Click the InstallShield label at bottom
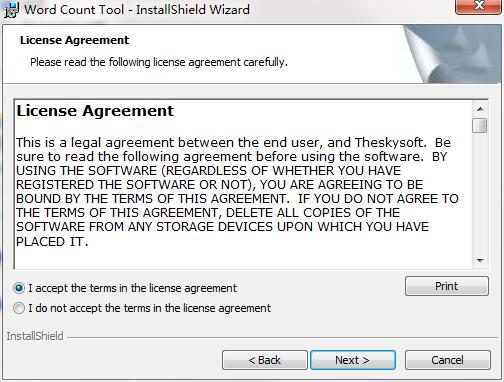The height and width of the screenshot is (382, 504). [x=35, y=336]
